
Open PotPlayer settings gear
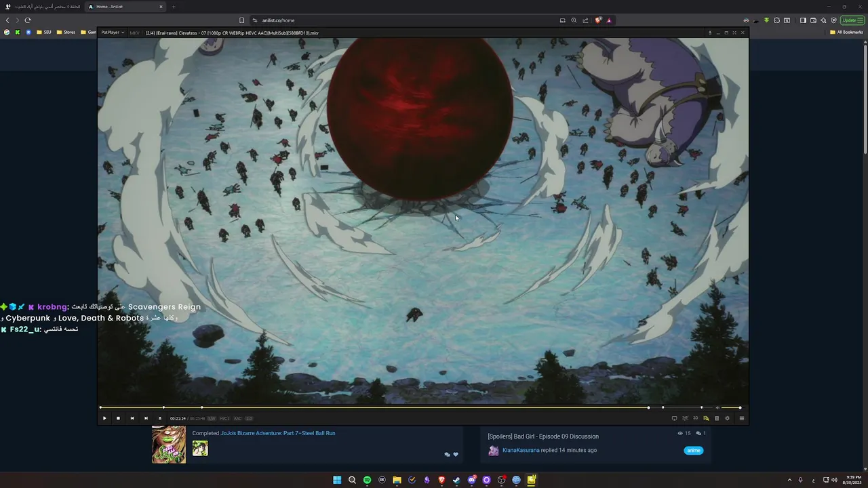727,418
